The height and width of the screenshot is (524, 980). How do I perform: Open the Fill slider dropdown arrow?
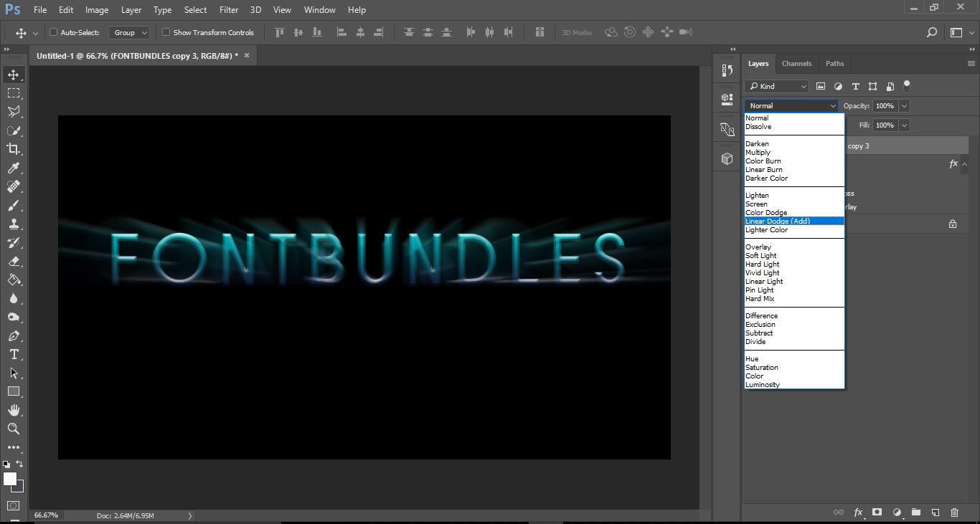[904, 125]
